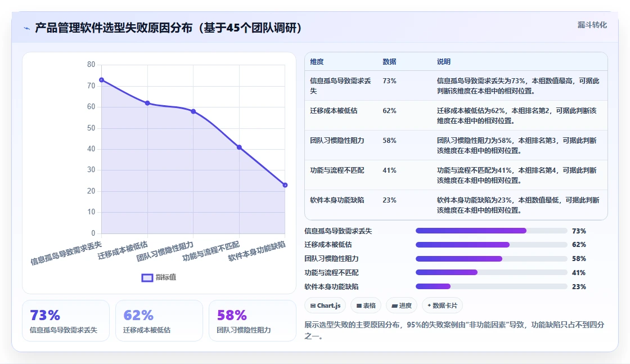Click the description mentioning 本组数值最低

(x=518, y=205)
